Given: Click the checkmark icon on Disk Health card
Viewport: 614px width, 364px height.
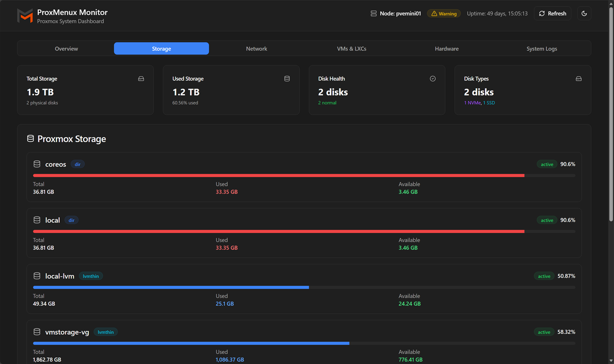Looking at the screenshot, I should click(x=433, y=78).
